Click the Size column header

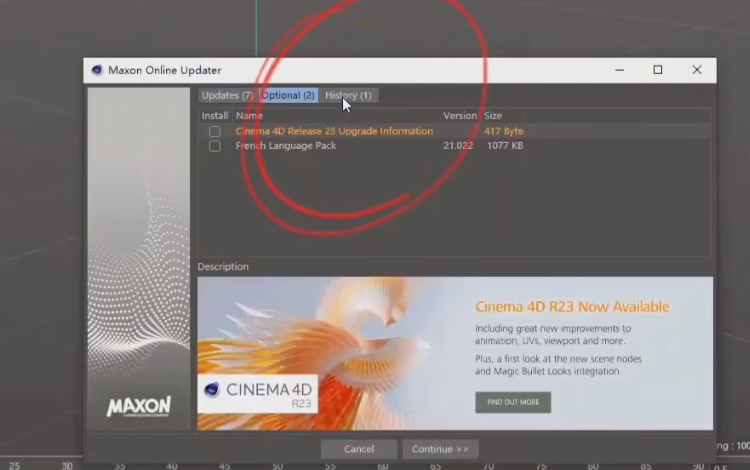click(x=493, y=116)
